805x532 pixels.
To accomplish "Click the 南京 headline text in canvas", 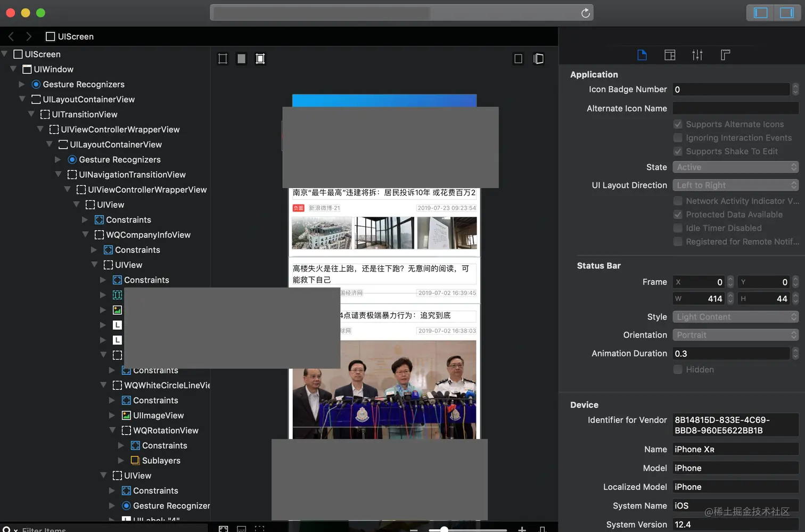I will [384, 193].
